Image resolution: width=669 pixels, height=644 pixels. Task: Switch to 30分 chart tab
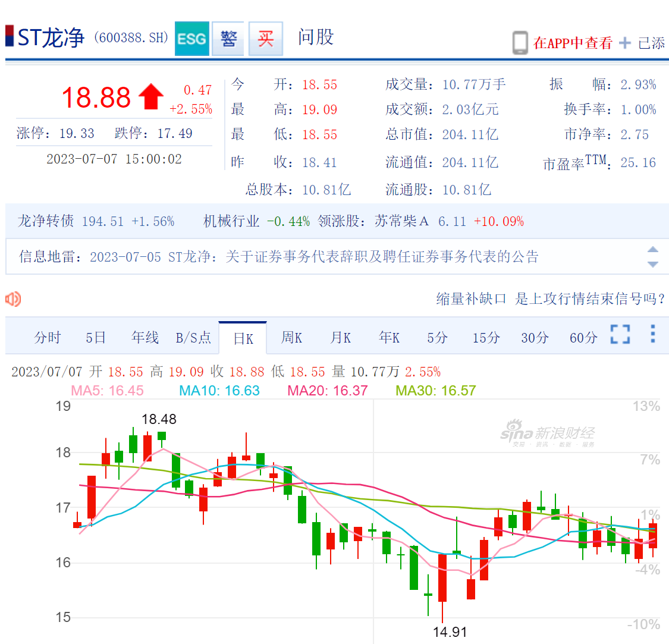[535, 338]
